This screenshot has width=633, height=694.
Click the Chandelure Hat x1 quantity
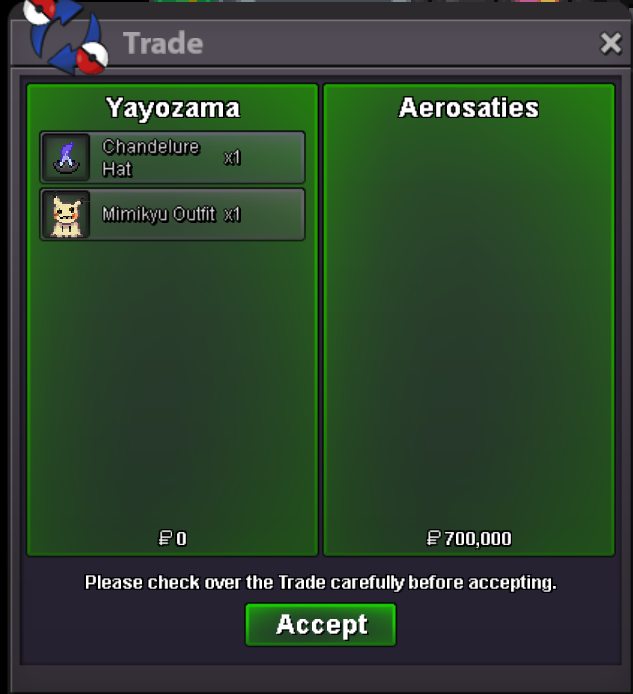pyautogui.click(x=232, y=158)
